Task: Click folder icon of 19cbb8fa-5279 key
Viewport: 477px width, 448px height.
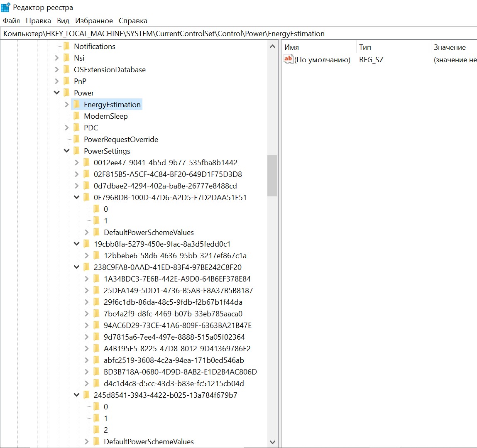Action: [87, 244]
